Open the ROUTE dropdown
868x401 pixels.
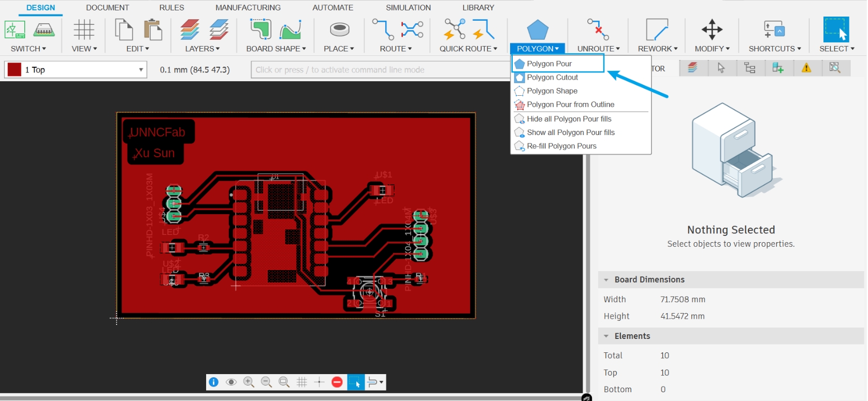(396, 49)
